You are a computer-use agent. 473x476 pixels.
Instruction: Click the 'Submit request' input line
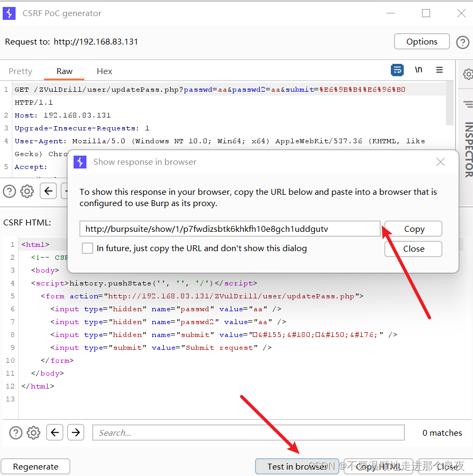(x=161, y=348)
